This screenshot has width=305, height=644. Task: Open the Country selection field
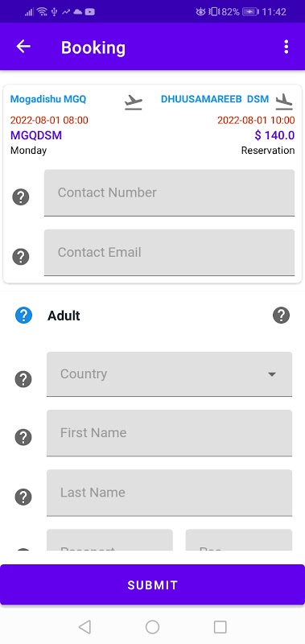(x=169, y=374)
